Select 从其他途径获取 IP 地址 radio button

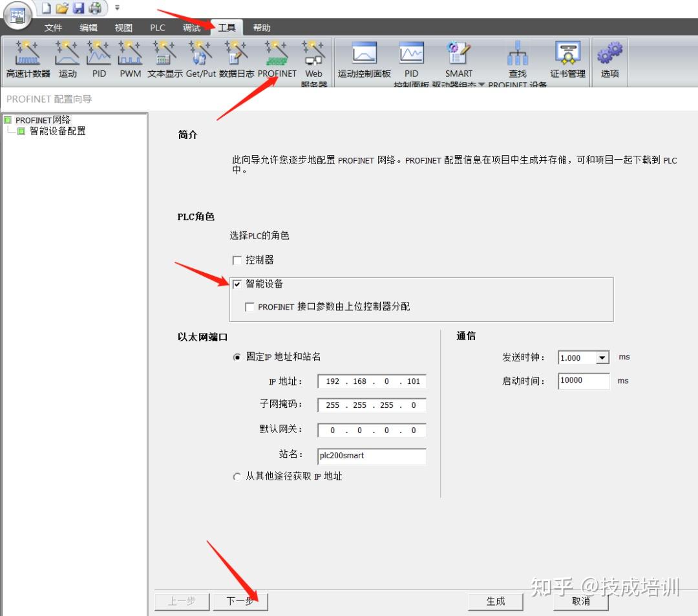click(x=237, y=476)
